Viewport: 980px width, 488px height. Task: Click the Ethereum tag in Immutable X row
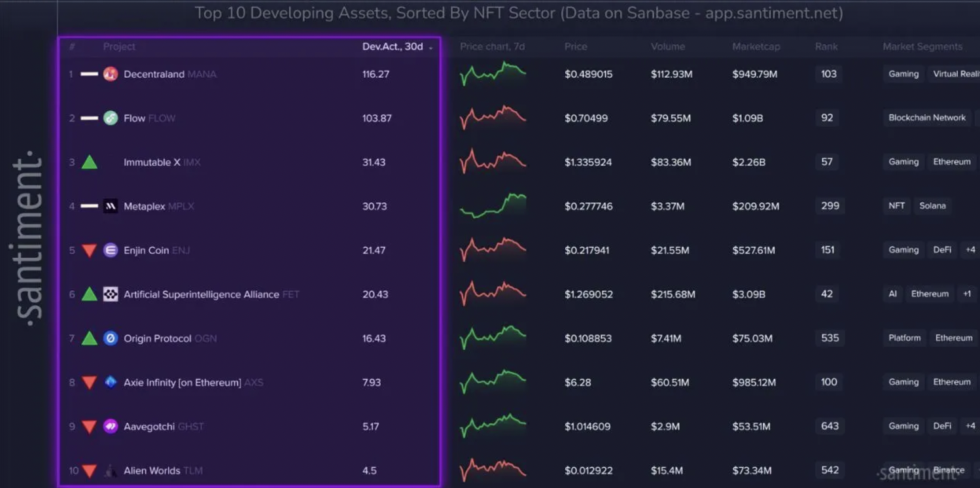tap(952, 162)
